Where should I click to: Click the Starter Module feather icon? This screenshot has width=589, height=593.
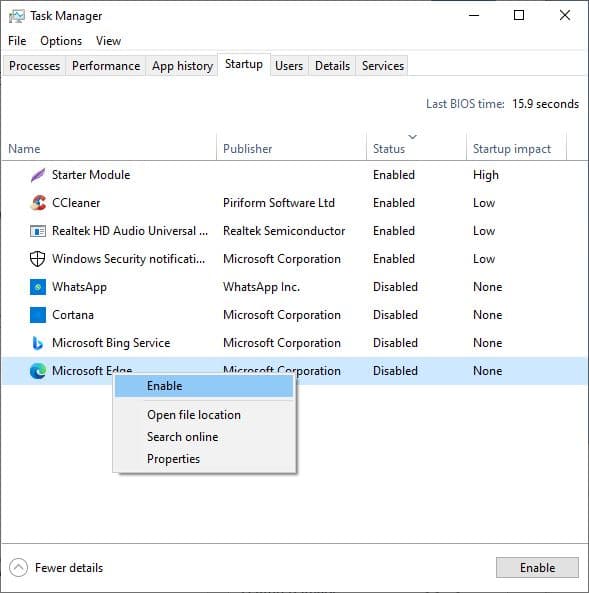38,175
